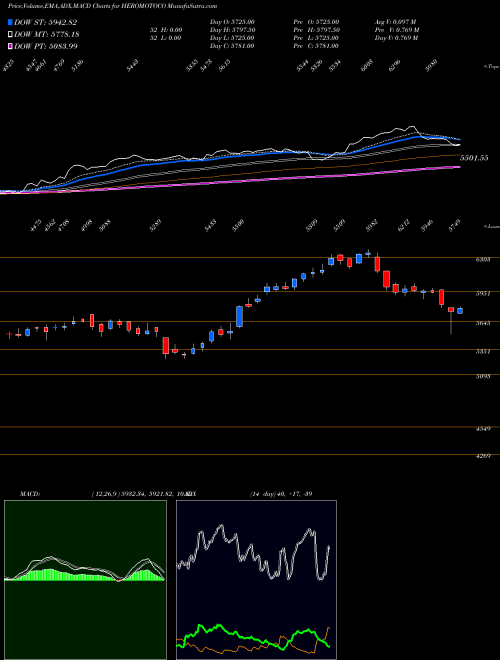Click the 5448 top label above EMA chart
Viewport: 500px width, 660px height.
(133, 65)
